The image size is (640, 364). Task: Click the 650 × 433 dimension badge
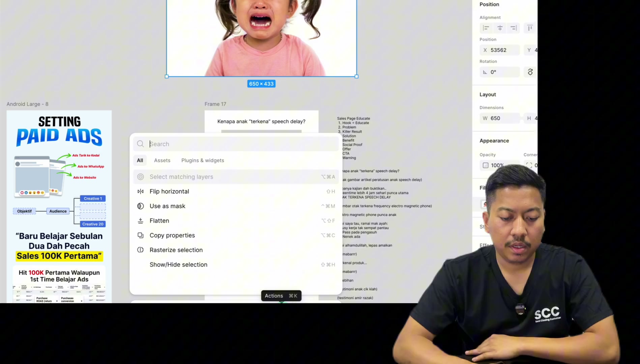(x=261, y=84)
